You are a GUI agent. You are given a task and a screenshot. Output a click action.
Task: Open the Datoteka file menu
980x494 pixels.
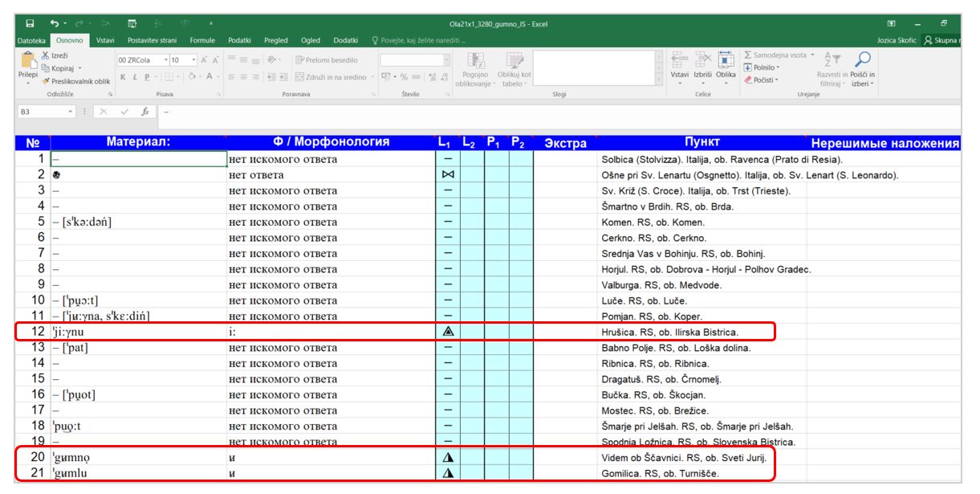(32, 40)
